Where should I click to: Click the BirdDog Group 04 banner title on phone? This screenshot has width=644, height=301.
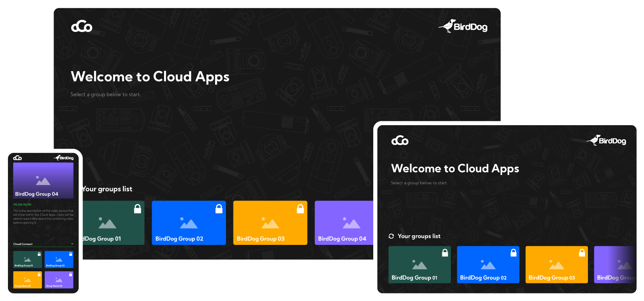(37, 194)
